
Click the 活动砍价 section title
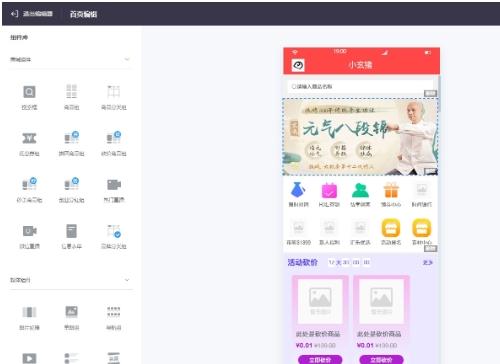[x=302, y=263]
